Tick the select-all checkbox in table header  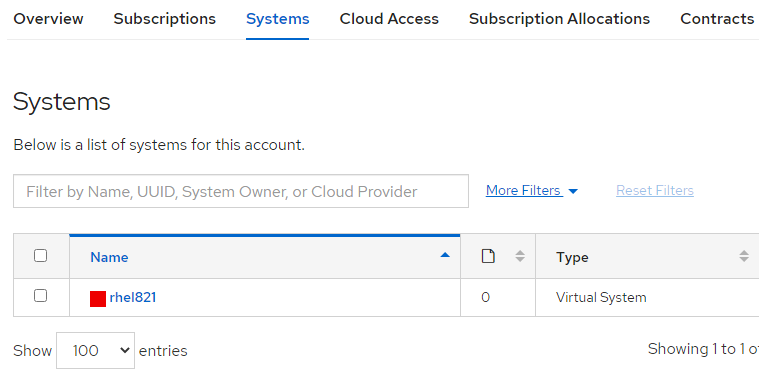click(x=41, y=256)
